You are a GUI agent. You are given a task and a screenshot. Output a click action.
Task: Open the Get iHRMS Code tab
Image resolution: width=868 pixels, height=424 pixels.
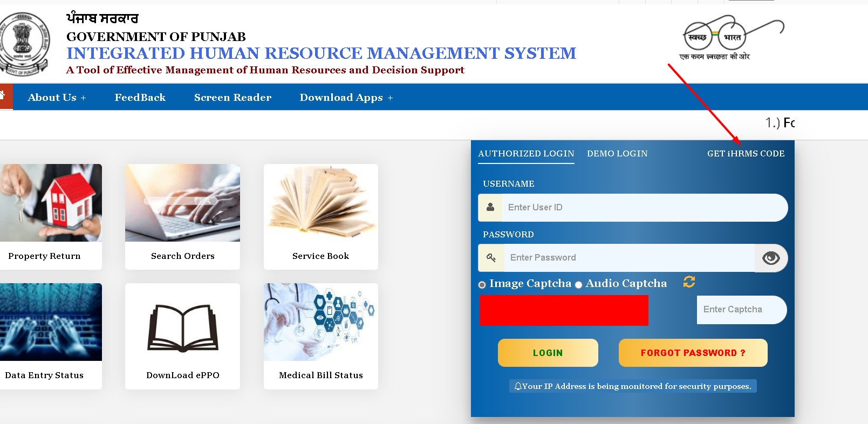point(746,154)
